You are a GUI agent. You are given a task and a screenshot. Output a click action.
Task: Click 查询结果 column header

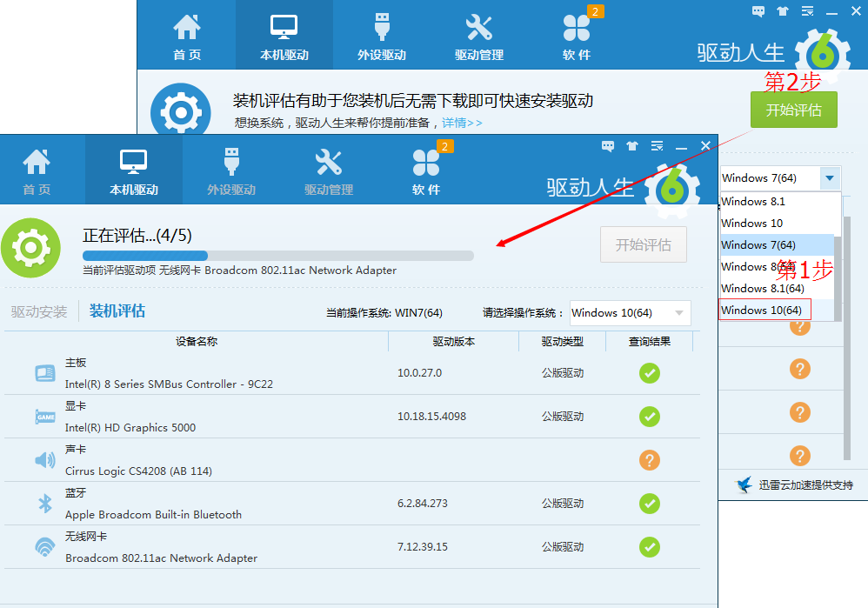pyautogui.click(x=650, y=342)
